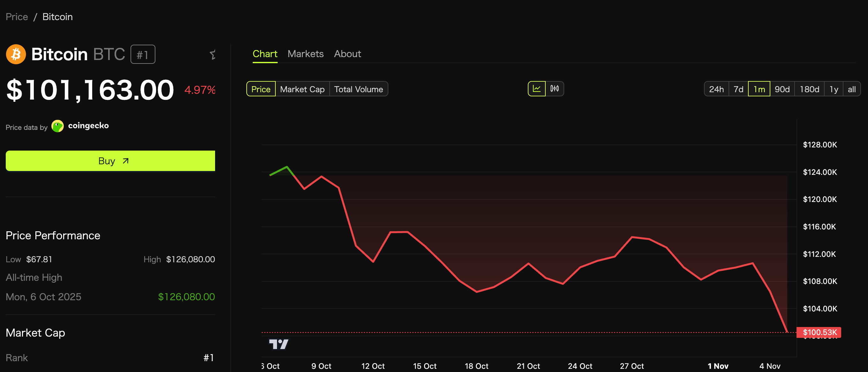Set time range to 24h
Viewport: 868px width, 372px height.
[x=716, y=89]
